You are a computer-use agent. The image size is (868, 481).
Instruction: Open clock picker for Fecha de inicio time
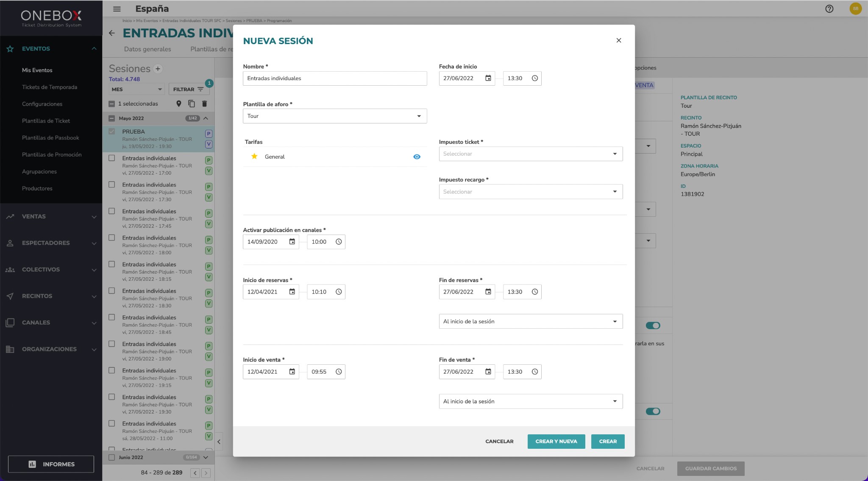tap(534, 78)
